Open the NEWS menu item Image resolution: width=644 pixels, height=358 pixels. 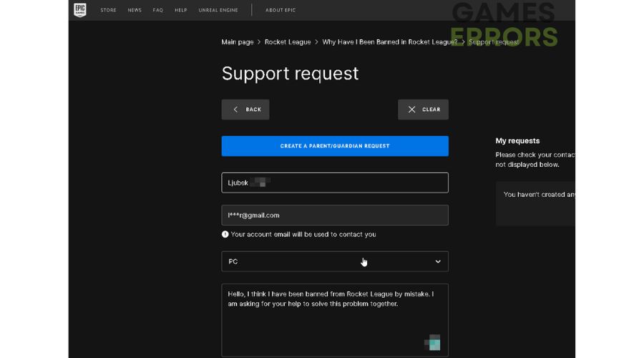[135, 10]
